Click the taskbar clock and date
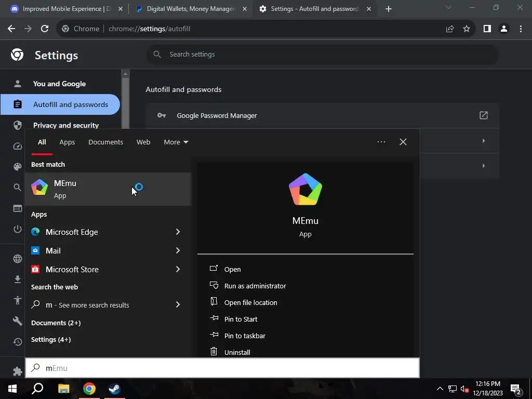This screenshot has width=532, height=399. [487, 389]
